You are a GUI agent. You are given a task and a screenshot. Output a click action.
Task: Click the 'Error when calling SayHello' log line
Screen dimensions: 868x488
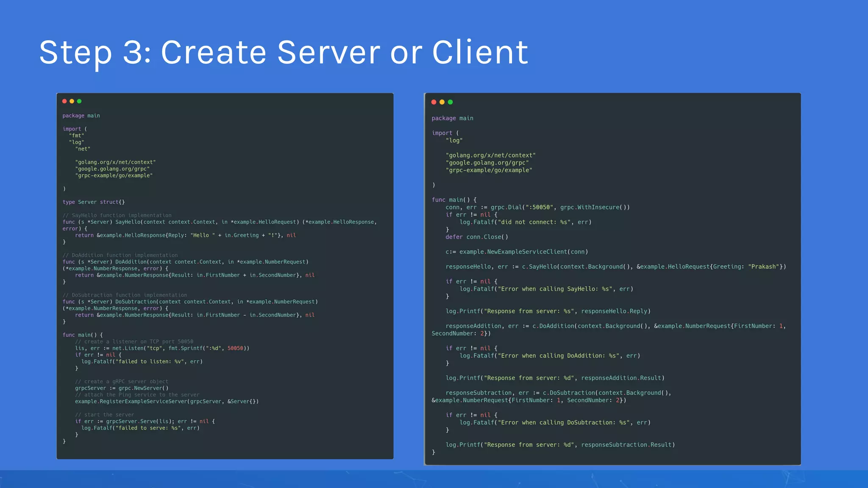coord(546,289)
